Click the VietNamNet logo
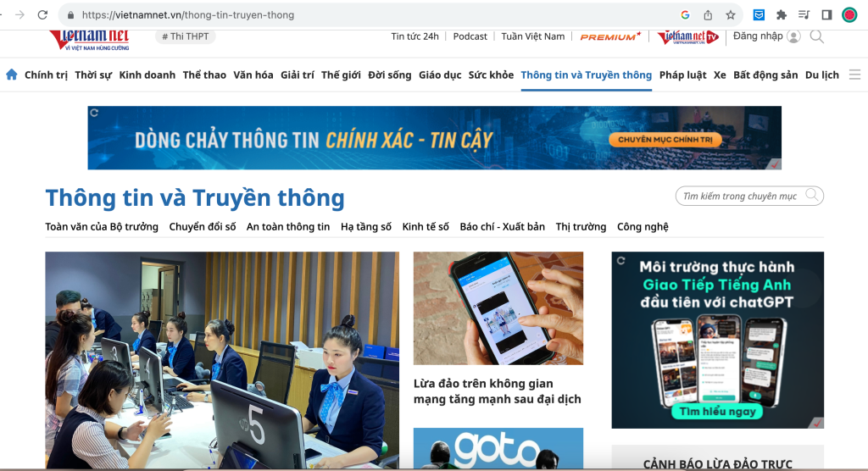Screen dimensions: 868x471 (90, 40)
